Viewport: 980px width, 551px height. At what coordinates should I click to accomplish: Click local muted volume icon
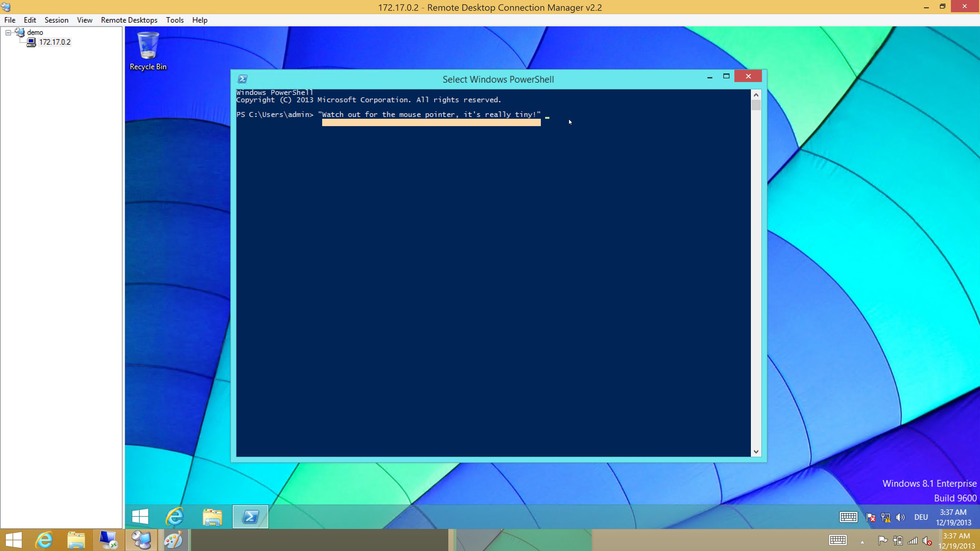(927, 540)
